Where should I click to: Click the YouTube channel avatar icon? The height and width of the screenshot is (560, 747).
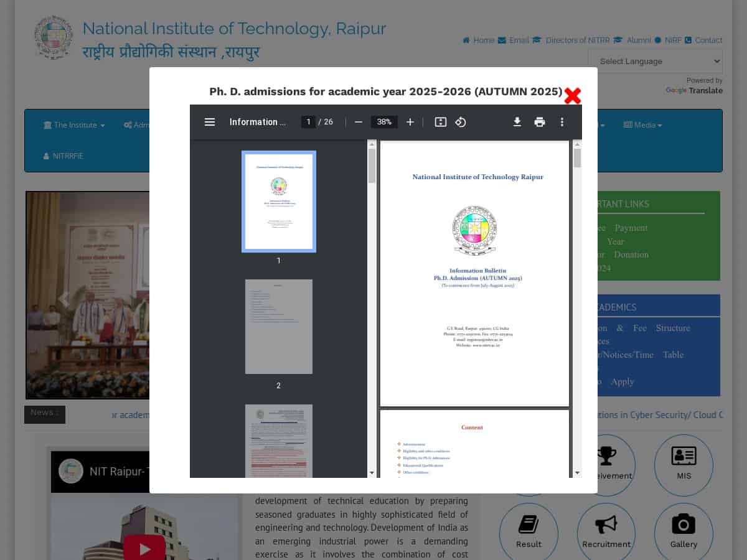[x=71, y=471]
